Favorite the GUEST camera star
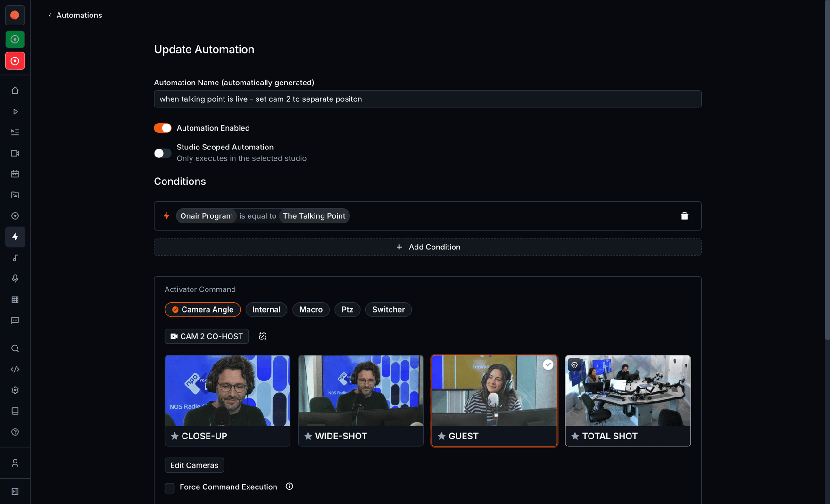Viewport: 830px width, 504px height. coord(441,436)
